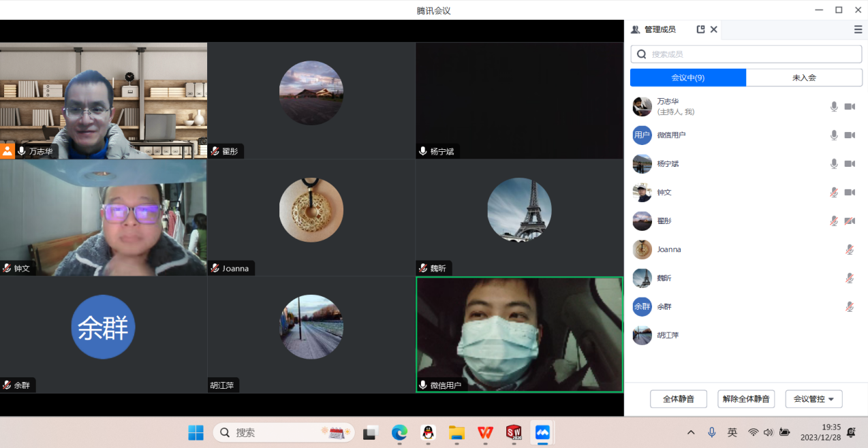The image size is (868, 448).
Task: Expand the 会议管控 dropdown
Action: coord(813,399)
